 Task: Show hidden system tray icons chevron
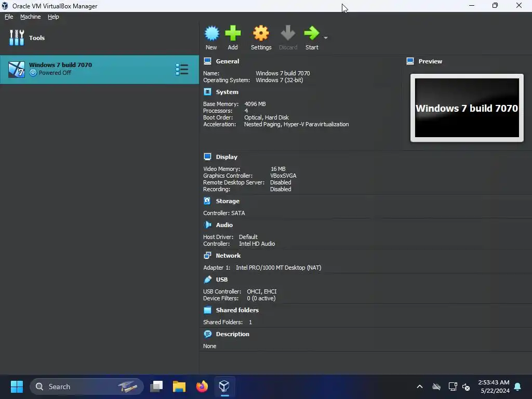click(420, 387)
